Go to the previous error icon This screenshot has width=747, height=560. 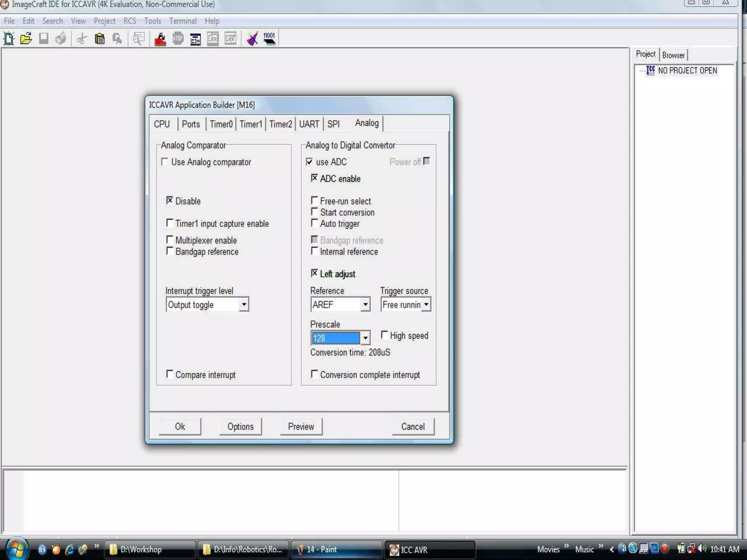213,39
